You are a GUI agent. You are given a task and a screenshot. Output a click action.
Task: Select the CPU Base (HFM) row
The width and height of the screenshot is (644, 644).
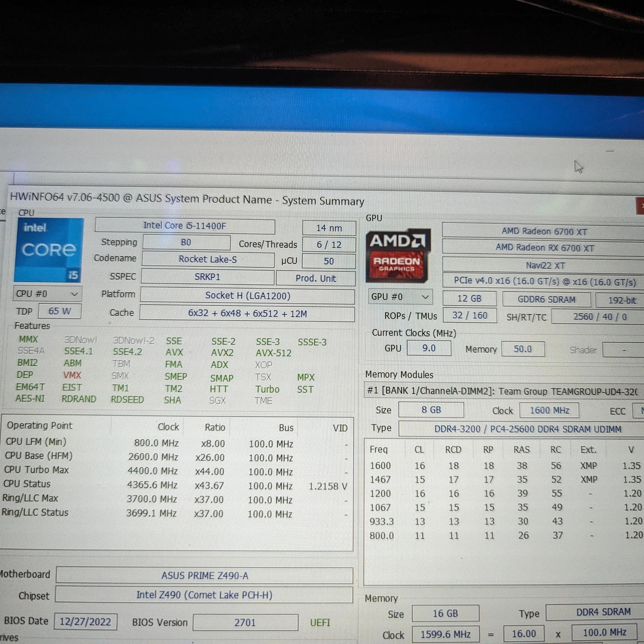coord(176,457)
